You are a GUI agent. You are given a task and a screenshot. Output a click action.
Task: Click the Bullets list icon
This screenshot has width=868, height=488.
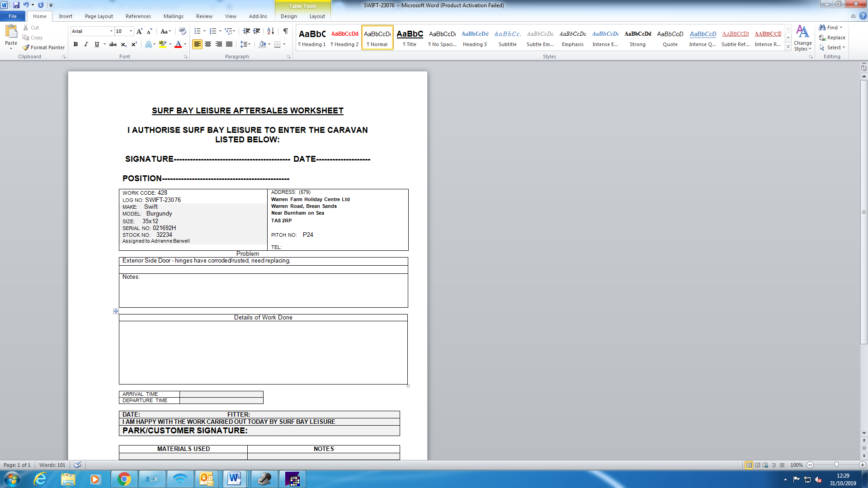(x=197, y=31)
